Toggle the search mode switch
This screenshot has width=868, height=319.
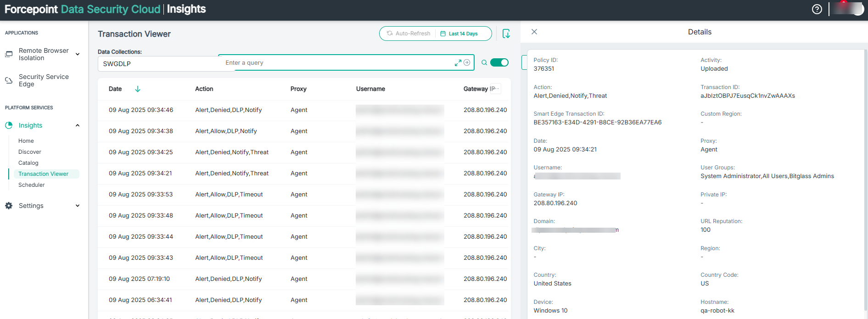(x=499, y=63)
